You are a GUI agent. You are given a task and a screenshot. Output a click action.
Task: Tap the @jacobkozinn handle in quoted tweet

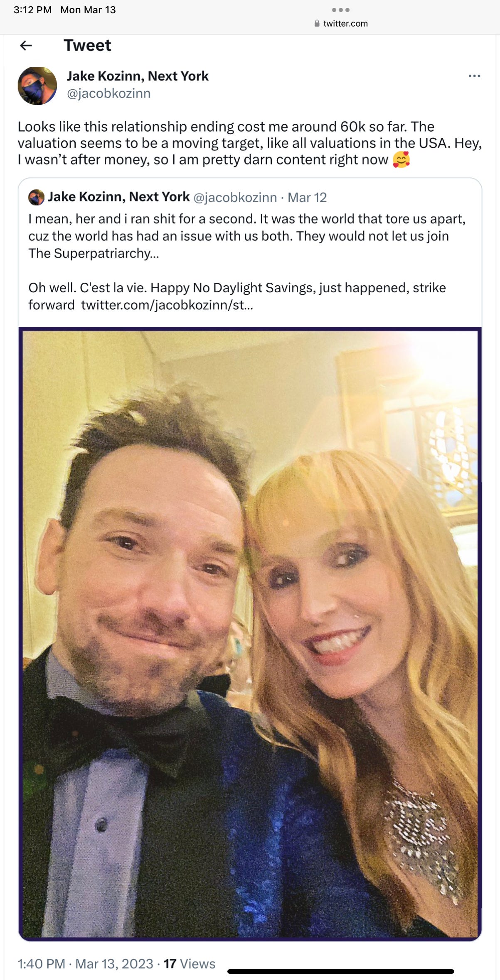click(x=235, y=197)
